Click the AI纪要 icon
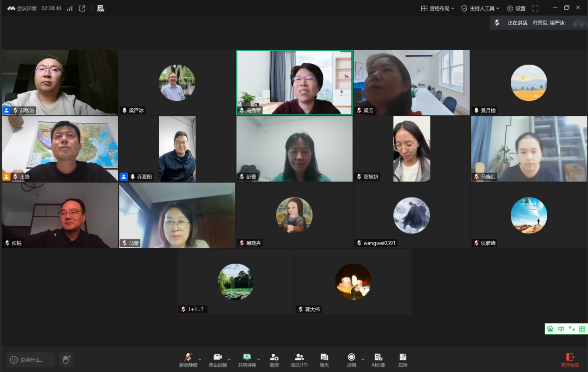 click(378, 359)
